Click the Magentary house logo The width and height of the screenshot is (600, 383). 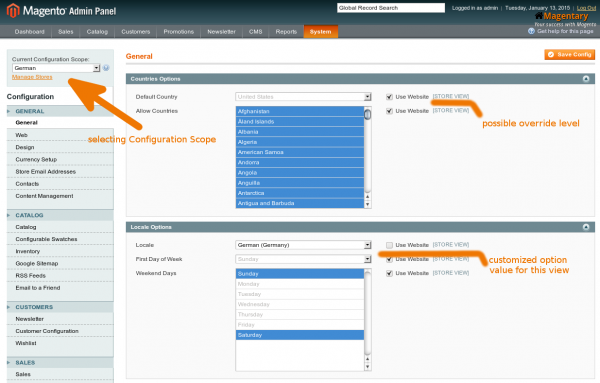point(539,16)
